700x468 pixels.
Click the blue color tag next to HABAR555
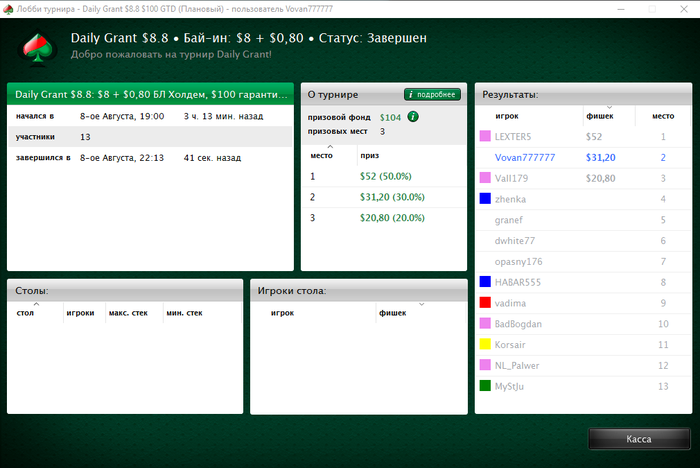click(x=485, y=282)
